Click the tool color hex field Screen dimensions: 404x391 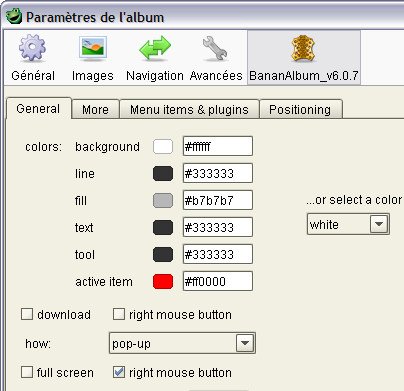218,254
